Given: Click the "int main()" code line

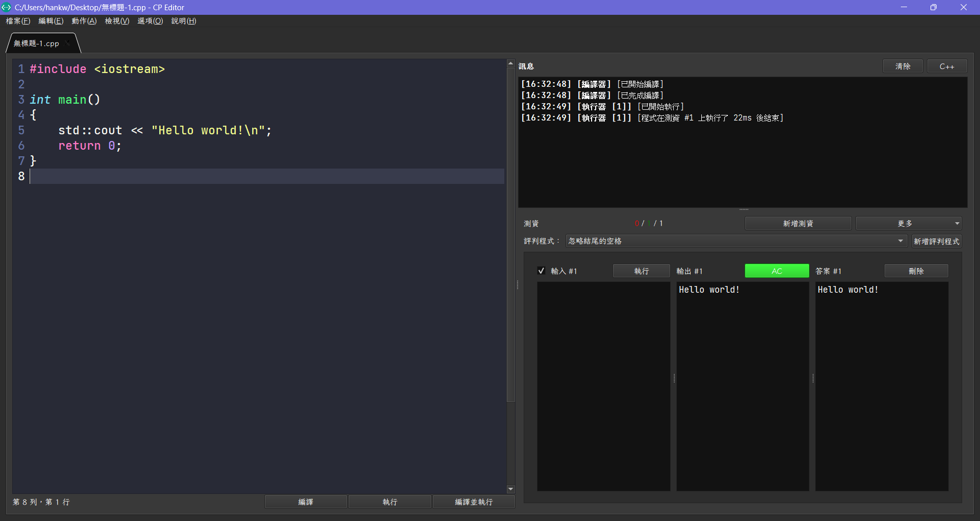Looking at the screenshot, I should (65, 100).
